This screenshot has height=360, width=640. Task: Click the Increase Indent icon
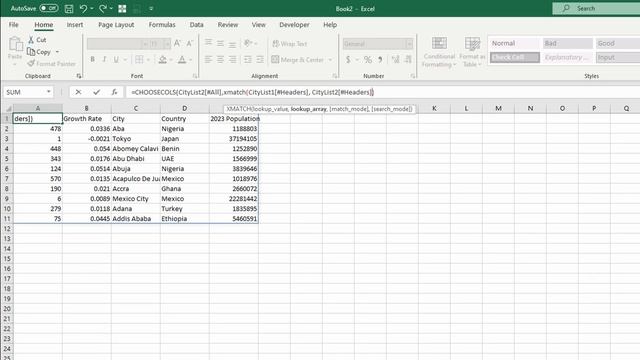pos(260,60)
